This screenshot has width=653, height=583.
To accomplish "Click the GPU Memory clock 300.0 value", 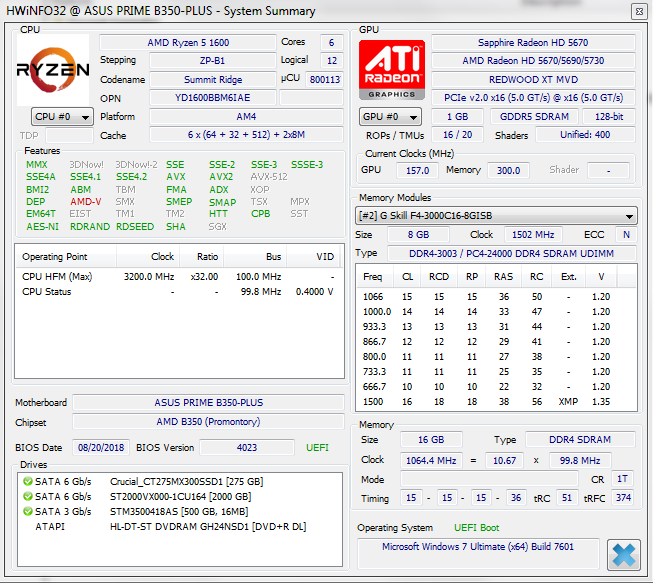I will (508, 170).
